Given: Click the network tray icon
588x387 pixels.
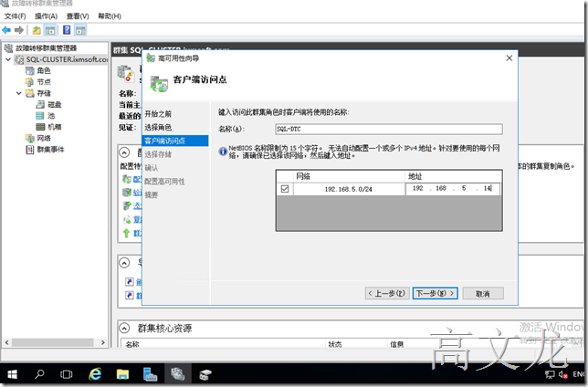Looking at the screenshot, I should point(550,374).
